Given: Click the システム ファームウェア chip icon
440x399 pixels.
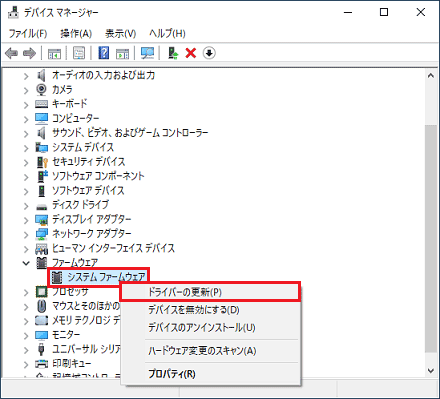Looking at the screenshot, I should (57, 277).
